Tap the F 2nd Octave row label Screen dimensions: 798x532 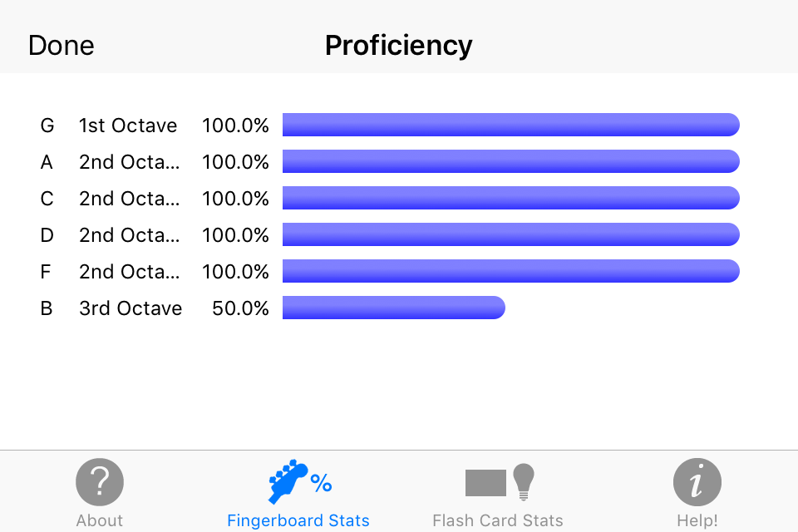(129, 272)
